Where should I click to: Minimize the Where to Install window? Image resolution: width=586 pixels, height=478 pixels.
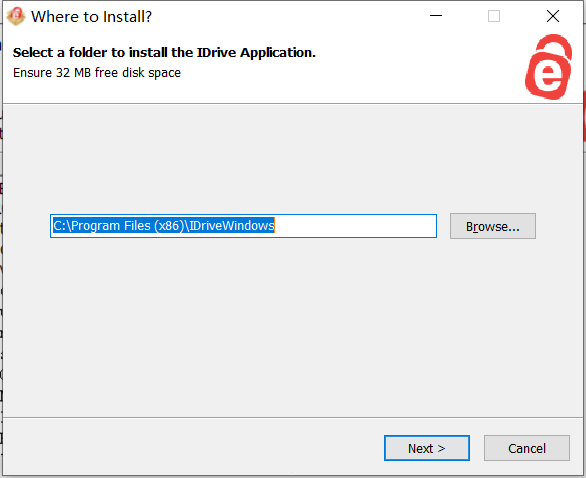[x=436, y=16]
